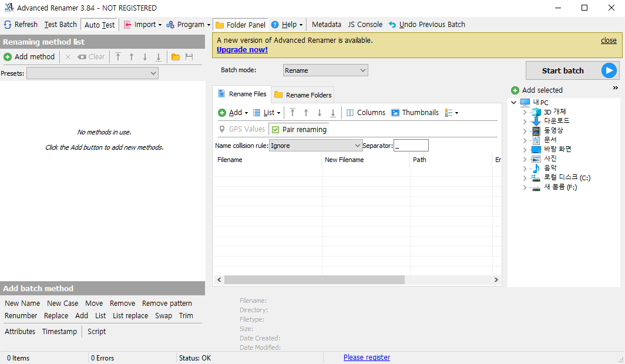625x364 pixels.
Task: Click the horizontal scrollbar thumb
Action: pyautogui.click(x=314, y=279)
